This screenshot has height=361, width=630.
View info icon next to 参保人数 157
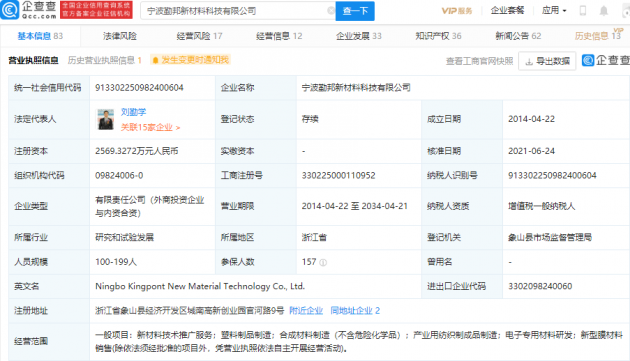(x=323, y=263)
